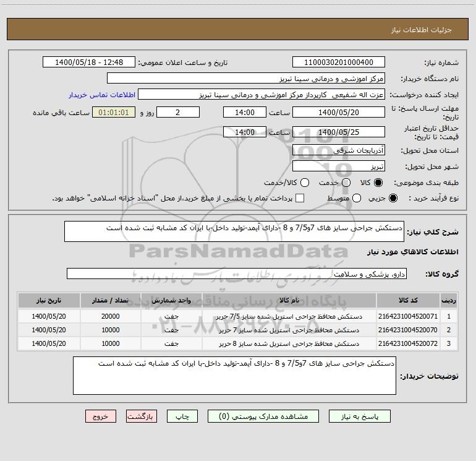The image size is (476, 461).
Task: Click the تعداد / مقدار column header
Action: (111, 301)
